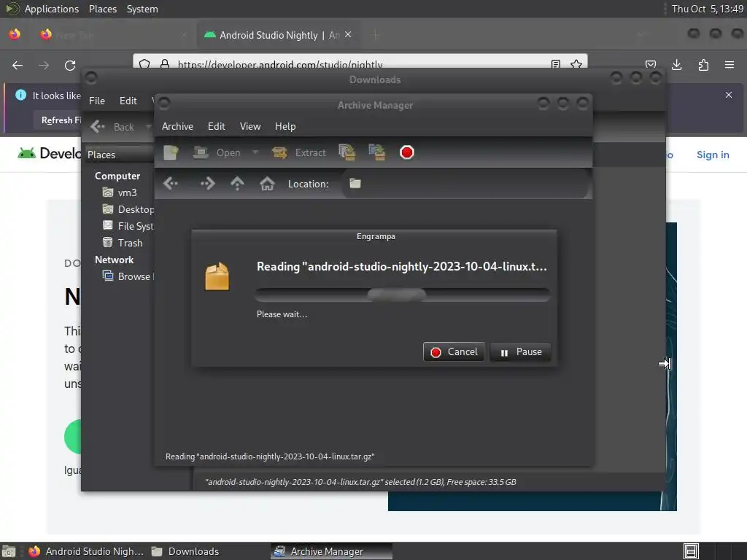Click show desktop icon in bottom panel

pos(9,551)
